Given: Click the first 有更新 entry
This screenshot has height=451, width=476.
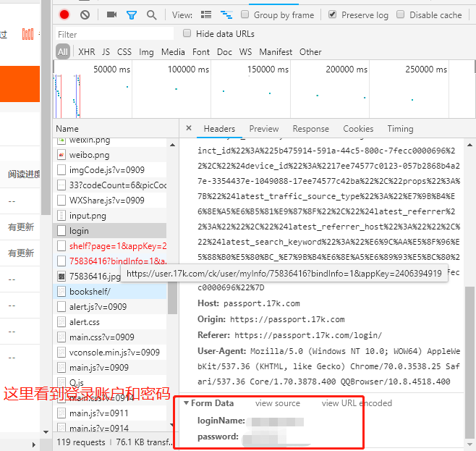Looking at the screenshot, I should click(21, 227).
